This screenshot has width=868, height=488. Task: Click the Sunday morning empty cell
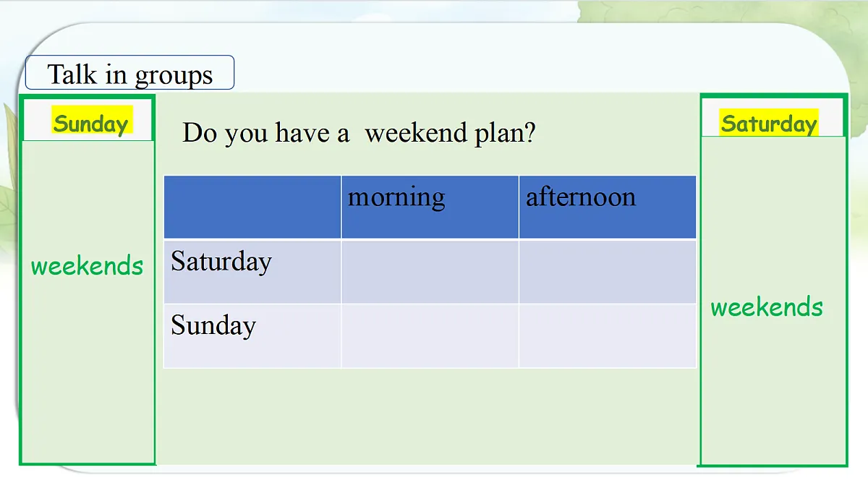coord(430,335)
